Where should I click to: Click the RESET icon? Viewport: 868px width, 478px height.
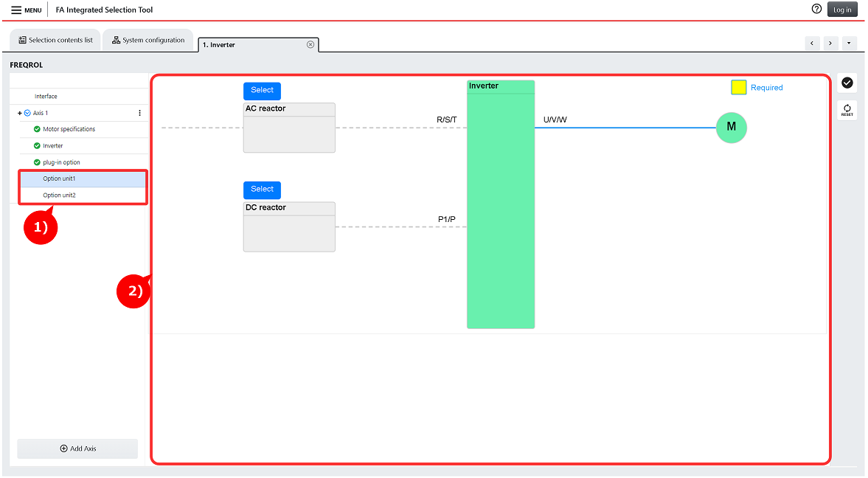pos(847,110)
